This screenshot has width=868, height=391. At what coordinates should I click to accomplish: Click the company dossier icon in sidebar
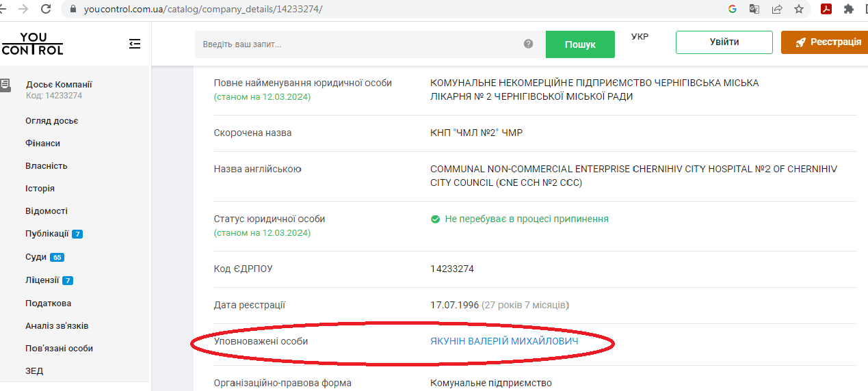click(5, 85)
